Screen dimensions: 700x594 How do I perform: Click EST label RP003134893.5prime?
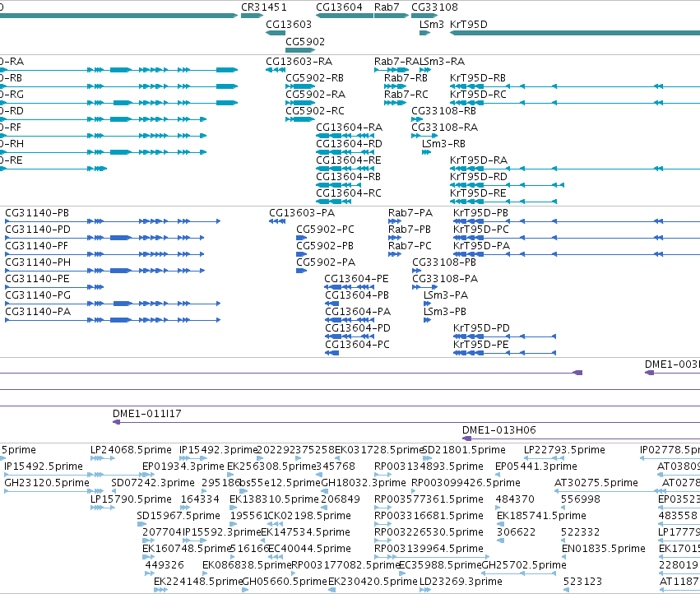tap(429, 466)
